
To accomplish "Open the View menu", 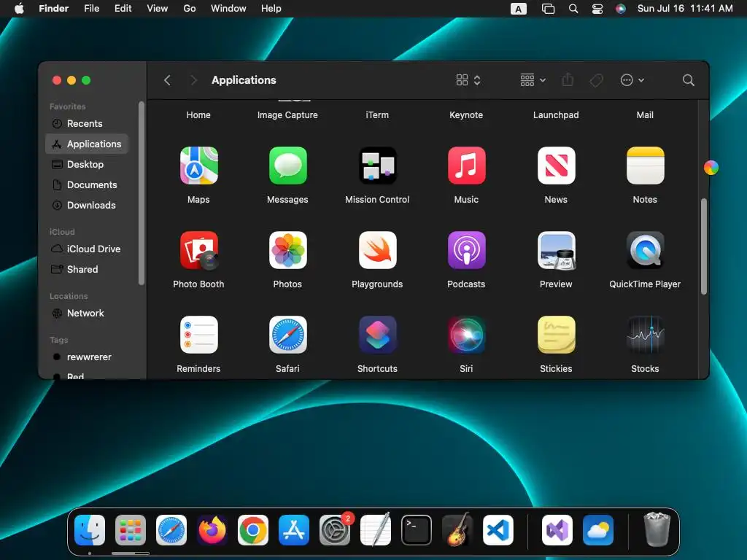I will point(158,9).
